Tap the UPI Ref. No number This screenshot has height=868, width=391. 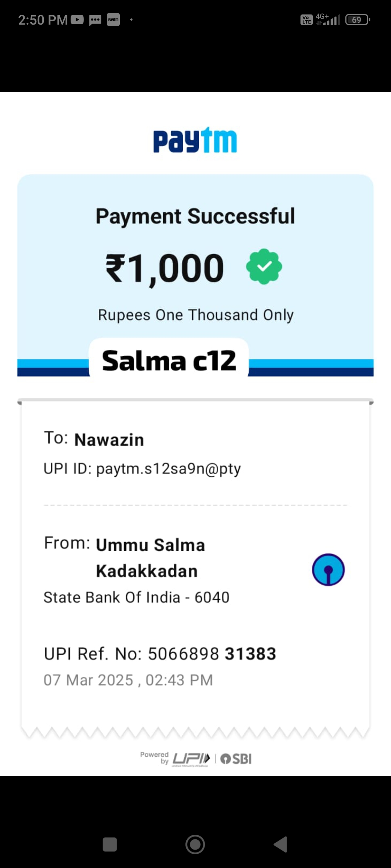tap(212, 654)
